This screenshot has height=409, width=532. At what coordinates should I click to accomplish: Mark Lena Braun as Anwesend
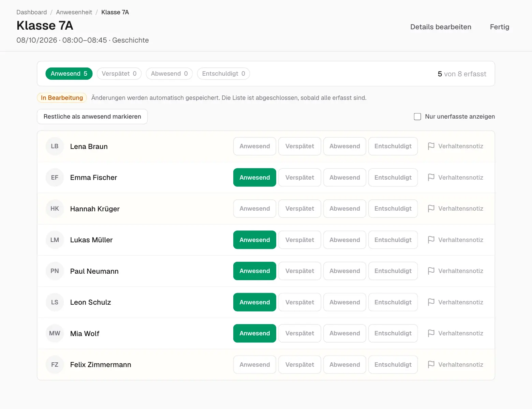click(x=255, y=146)
